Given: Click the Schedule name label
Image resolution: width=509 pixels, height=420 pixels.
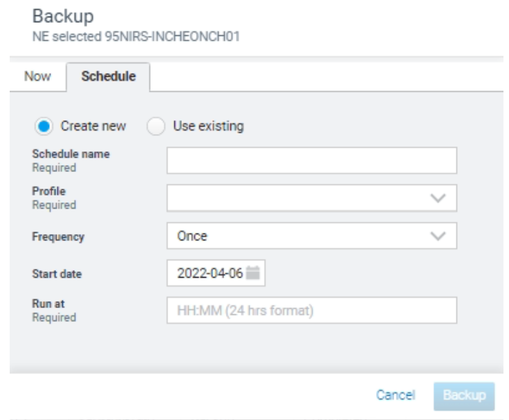Looking at the screenshot, I should 71,154.
